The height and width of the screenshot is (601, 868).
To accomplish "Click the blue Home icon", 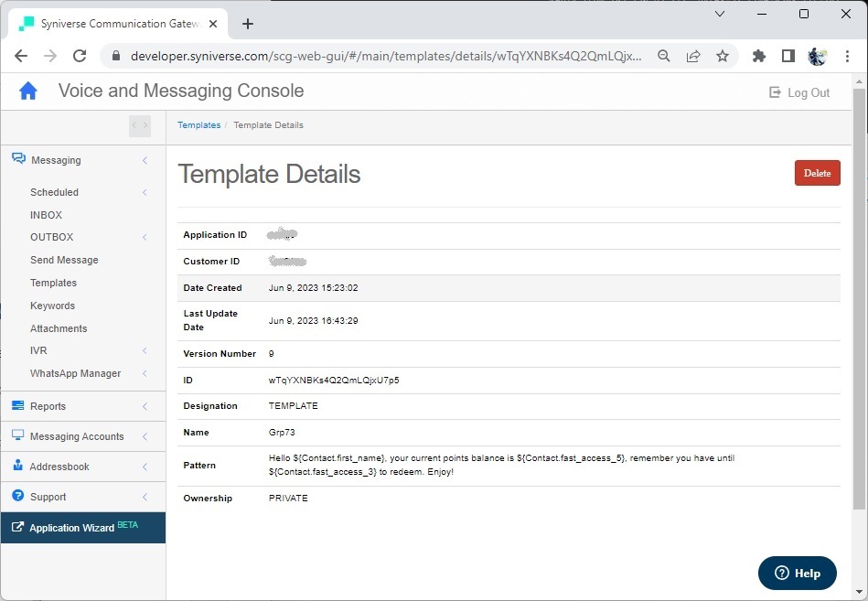I will (x=28, y=91).
